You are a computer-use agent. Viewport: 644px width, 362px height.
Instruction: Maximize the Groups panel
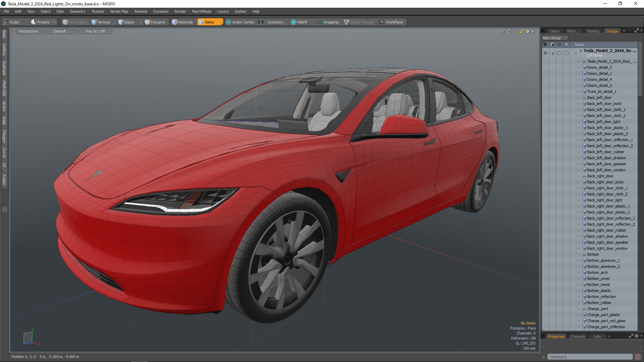tap(636, 31)
